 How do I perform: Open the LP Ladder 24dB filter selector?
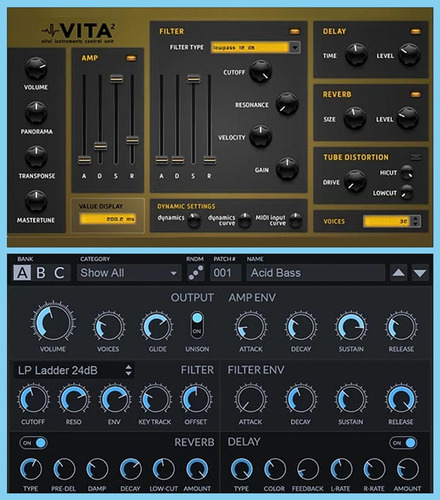(74, 370)
